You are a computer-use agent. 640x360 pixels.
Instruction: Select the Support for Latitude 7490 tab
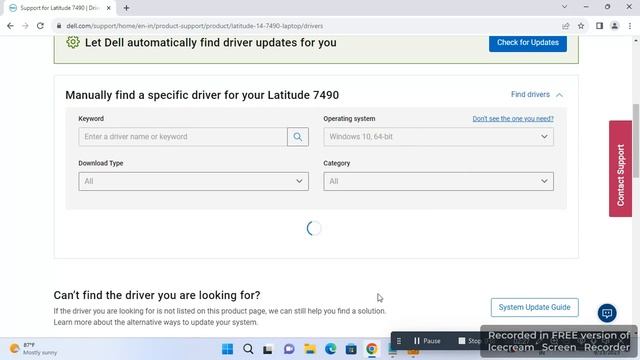pyautogui.click(x=60, y=8)
